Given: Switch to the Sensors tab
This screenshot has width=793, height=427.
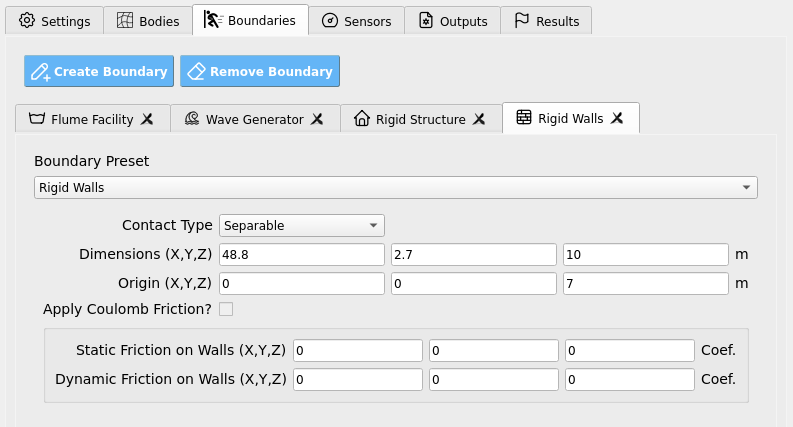Looking at the screenshot, I should 357,21.
